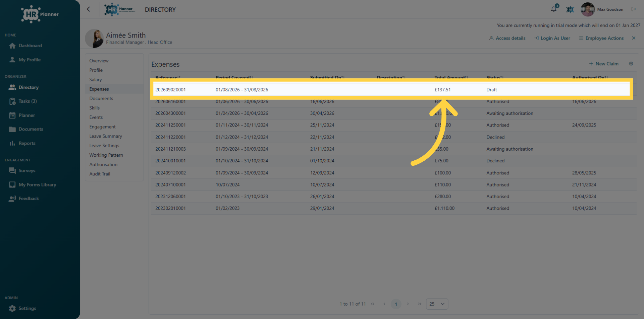The height and width of the screenshot is (319, 644).
Task: Open the Salary tab
Action: point(96,79)
